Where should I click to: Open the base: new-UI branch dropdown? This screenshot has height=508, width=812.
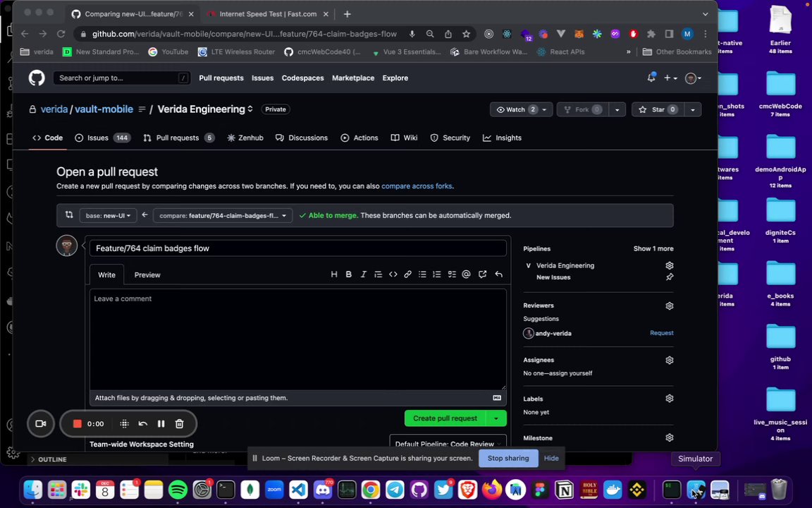pos(109,216)
